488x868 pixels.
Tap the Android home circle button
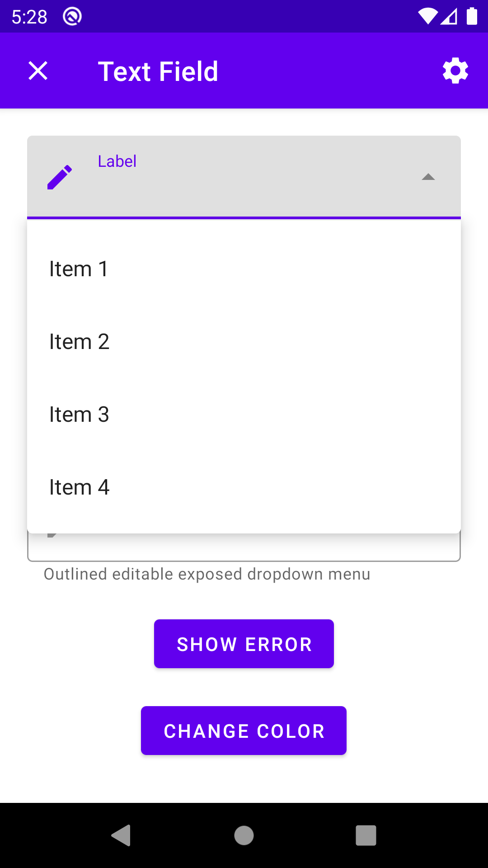click(244, 835)
